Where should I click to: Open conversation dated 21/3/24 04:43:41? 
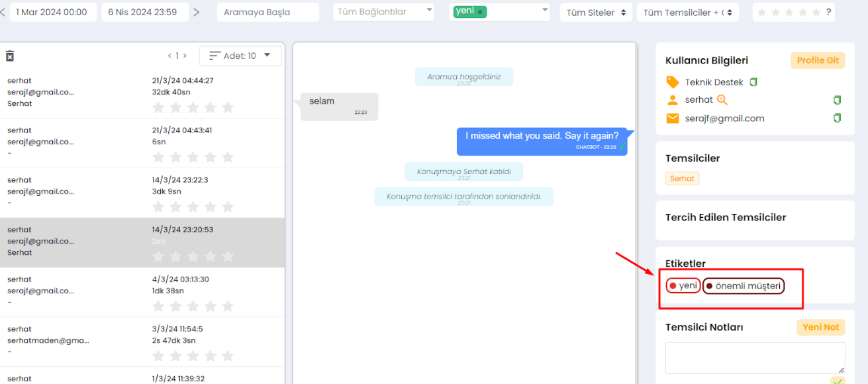142,143
